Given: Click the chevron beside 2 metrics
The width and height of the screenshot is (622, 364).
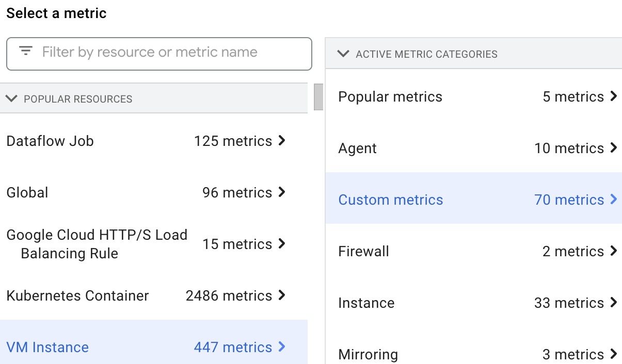Looking at the screenshot, I should (614, 251).
